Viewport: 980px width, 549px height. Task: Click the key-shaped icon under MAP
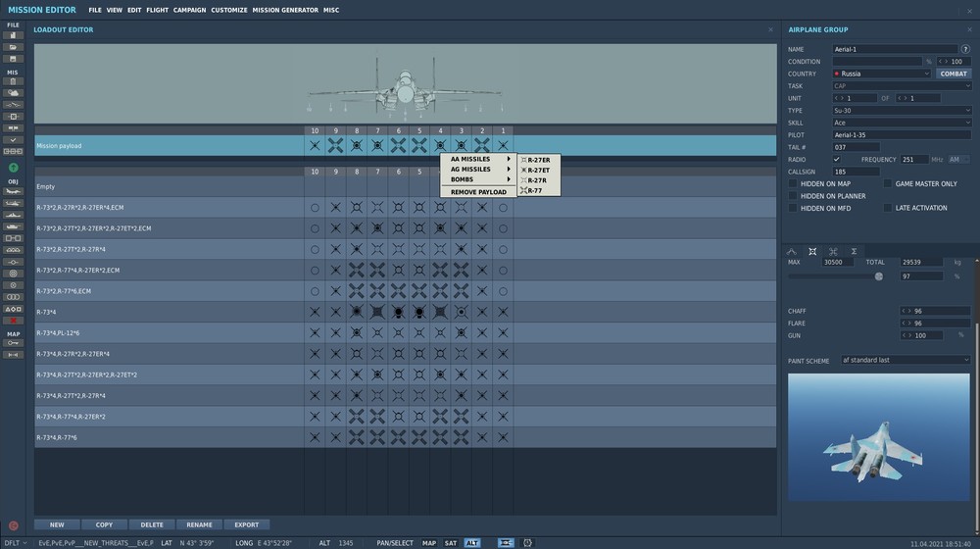[13, 343]
